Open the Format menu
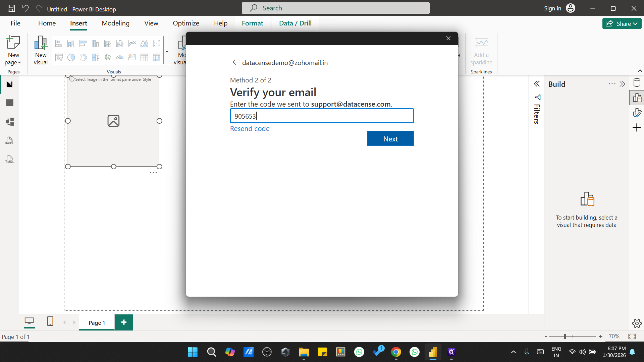The width and height of the screenshot is (644, 362). pos(253,23)
